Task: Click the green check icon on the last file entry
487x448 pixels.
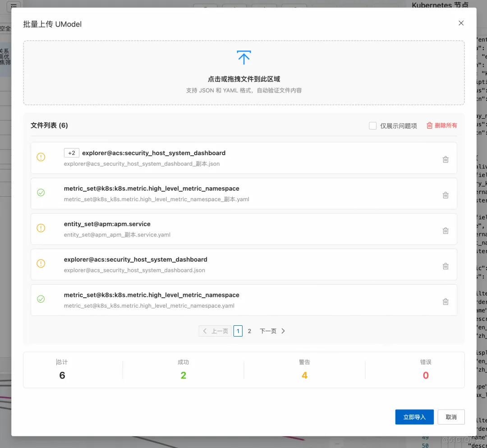Action: (41, 299)
